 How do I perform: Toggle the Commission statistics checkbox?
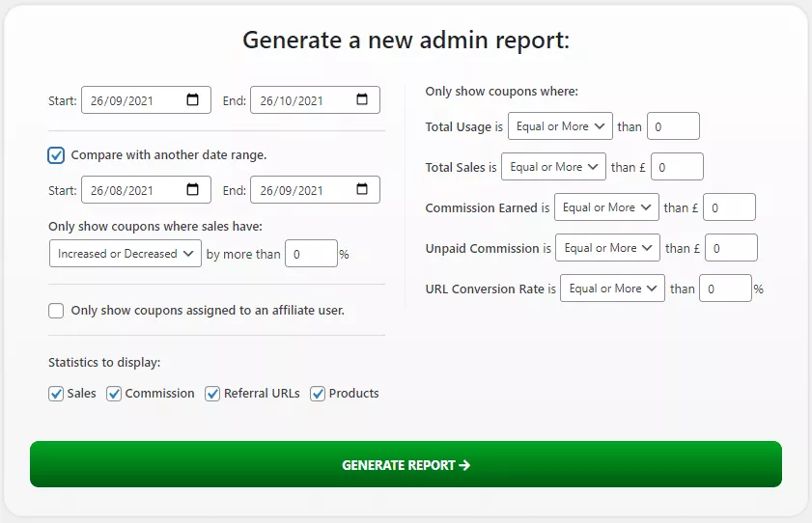114,394
